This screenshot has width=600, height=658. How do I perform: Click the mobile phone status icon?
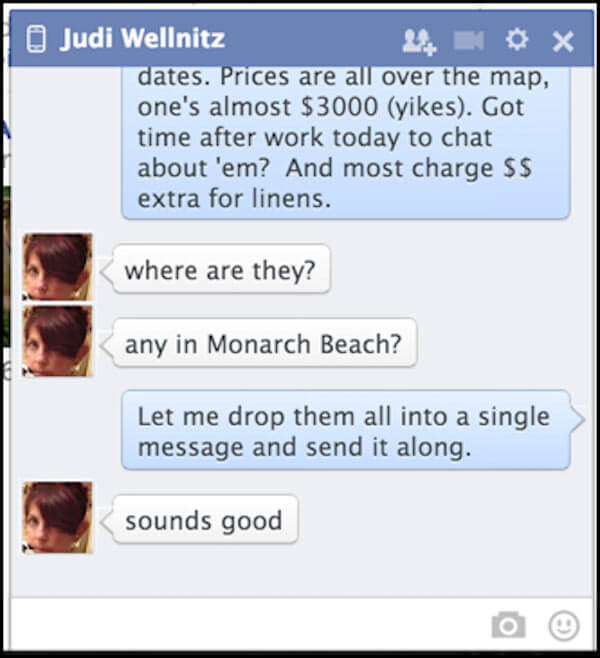click(36, 39)
